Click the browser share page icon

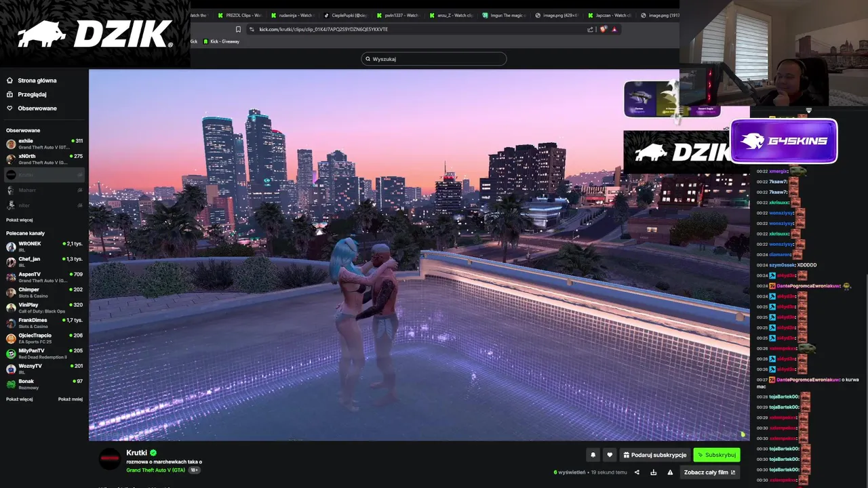click(590, 29)
